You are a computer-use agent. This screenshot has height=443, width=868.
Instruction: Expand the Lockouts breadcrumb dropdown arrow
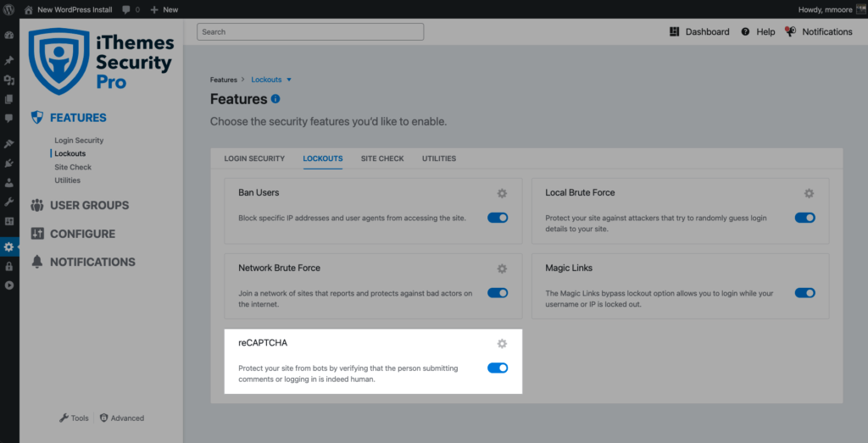289,80
